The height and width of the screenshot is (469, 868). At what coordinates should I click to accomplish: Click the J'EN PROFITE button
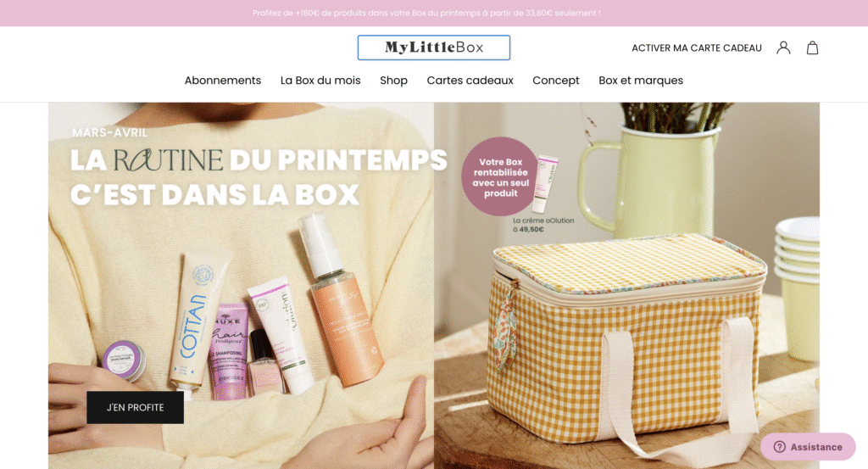(x=135, y=408)
